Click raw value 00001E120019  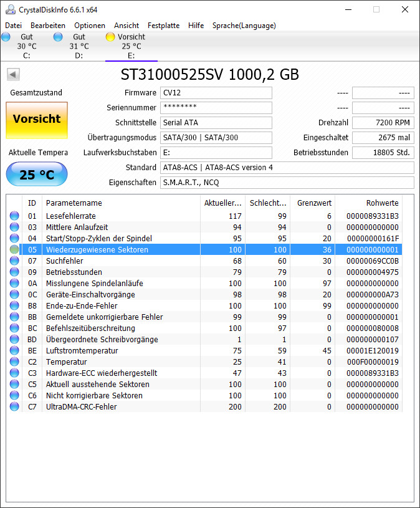373,351
